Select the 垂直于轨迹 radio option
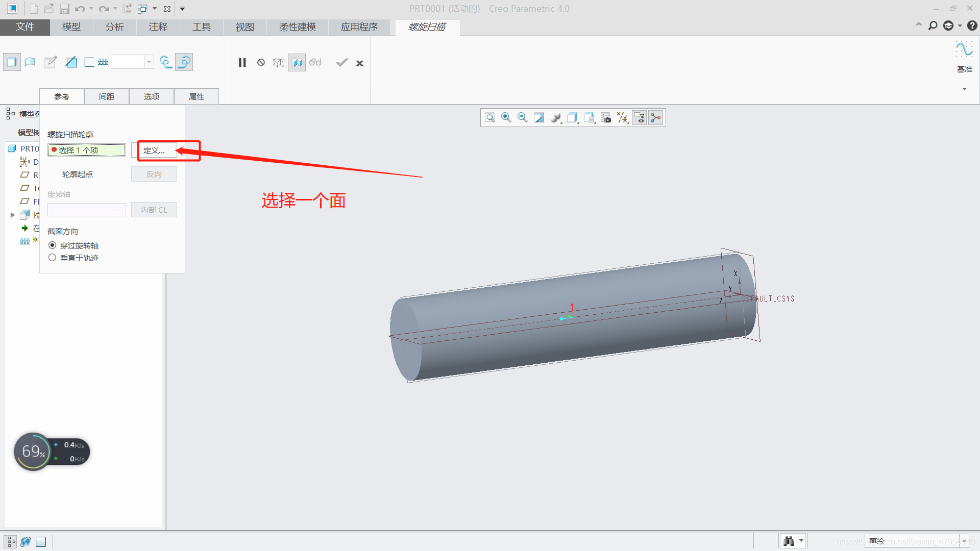The height and width of the screenshot is (551, 980). click(x=53, y=258)
